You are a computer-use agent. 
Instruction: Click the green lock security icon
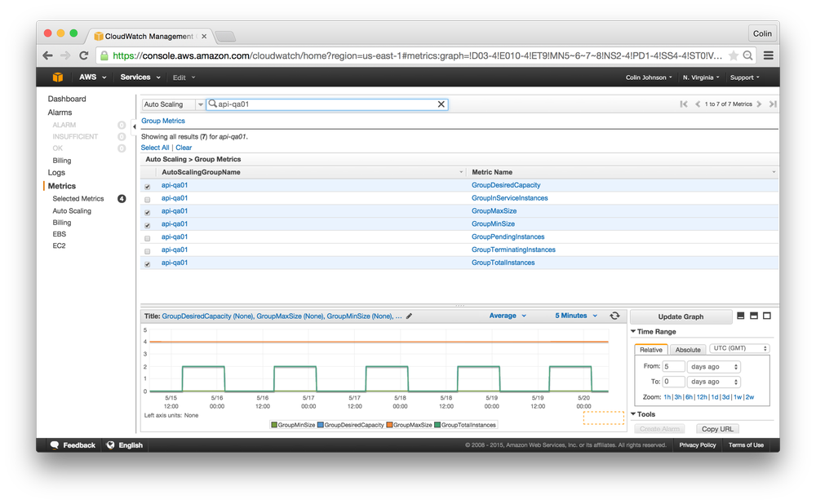[x=104, y=55]
